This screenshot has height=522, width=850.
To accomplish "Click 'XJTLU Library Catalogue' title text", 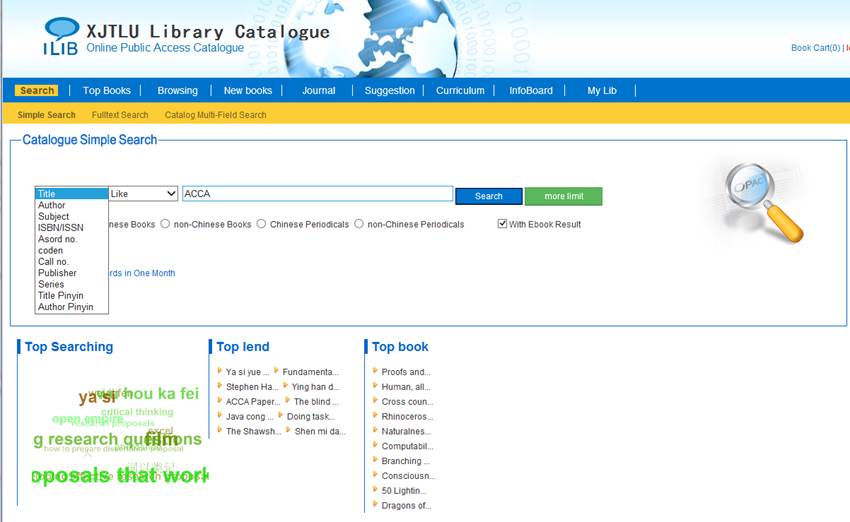I will coord(208,32).
